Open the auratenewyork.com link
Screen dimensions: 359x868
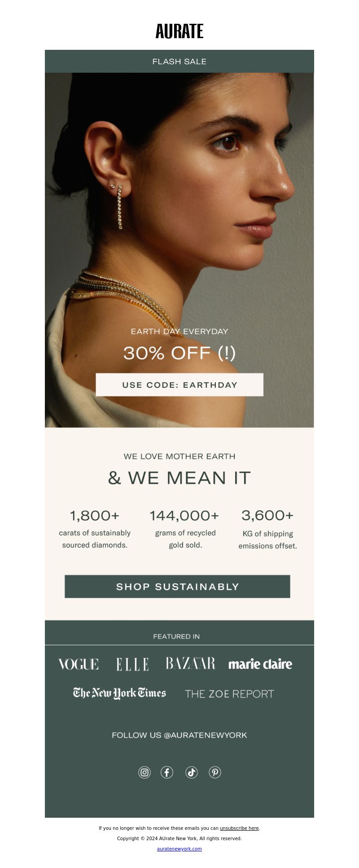coord(179,849)
